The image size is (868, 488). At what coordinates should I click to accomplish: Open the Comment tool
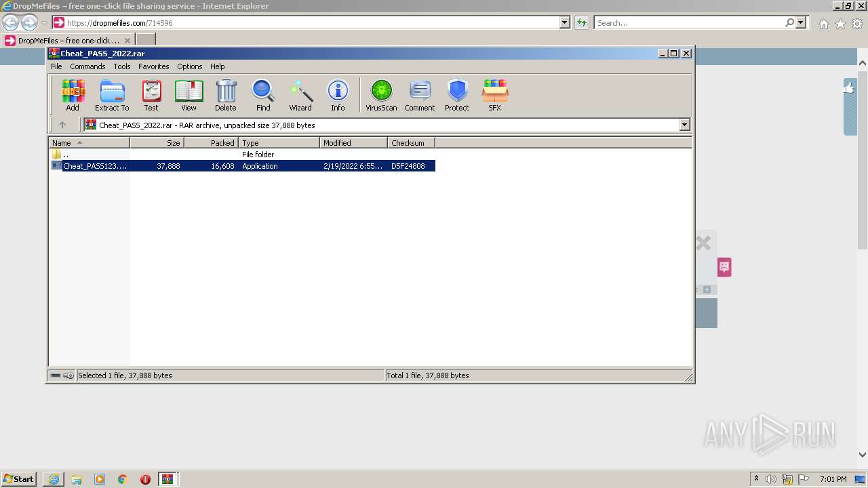(x=420, y=95)
